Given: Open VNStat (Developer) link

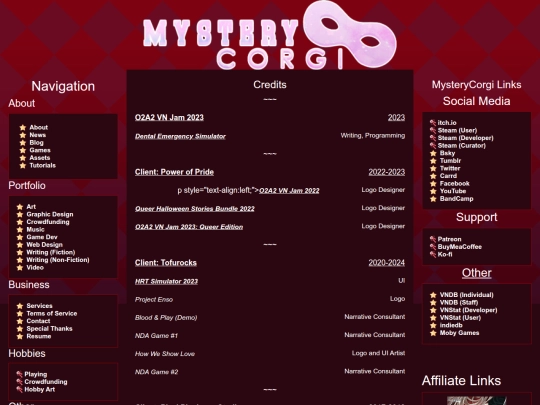Looking at the screenshot, I should [x=468, y=310].
